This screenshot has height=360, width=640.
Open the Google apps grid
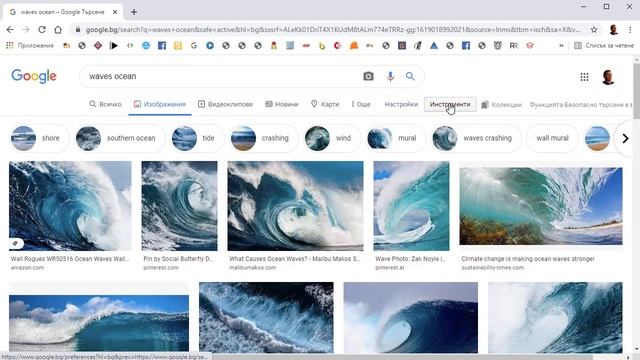[584, 77]
